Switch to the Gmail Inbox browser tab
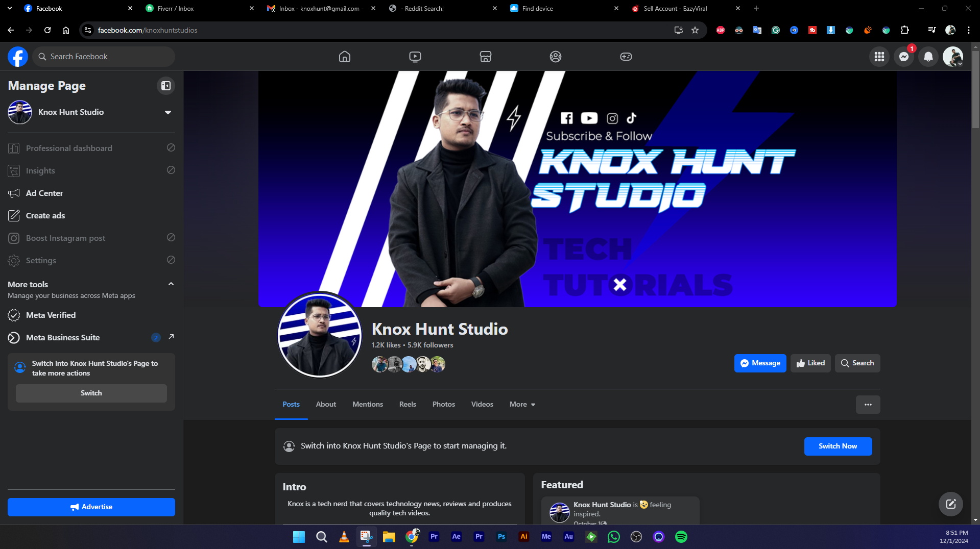980x549 pixels. pos(321,8)
